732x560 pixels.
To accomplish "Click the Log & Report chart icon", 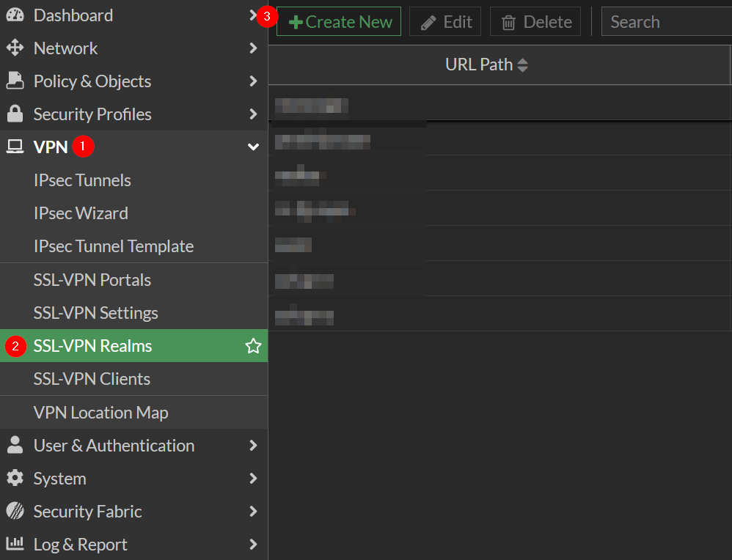I will [15, 545].
